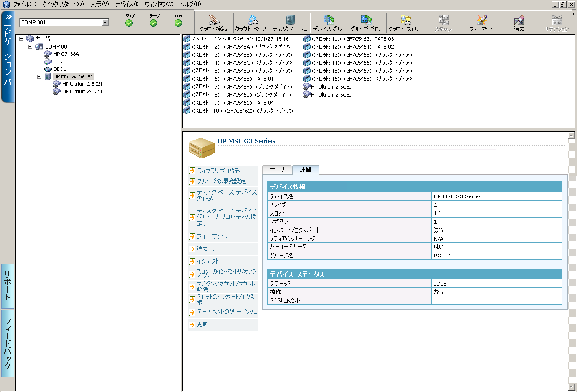
Task: Click the リテンション toolbar icon
Action: point(557,20)
